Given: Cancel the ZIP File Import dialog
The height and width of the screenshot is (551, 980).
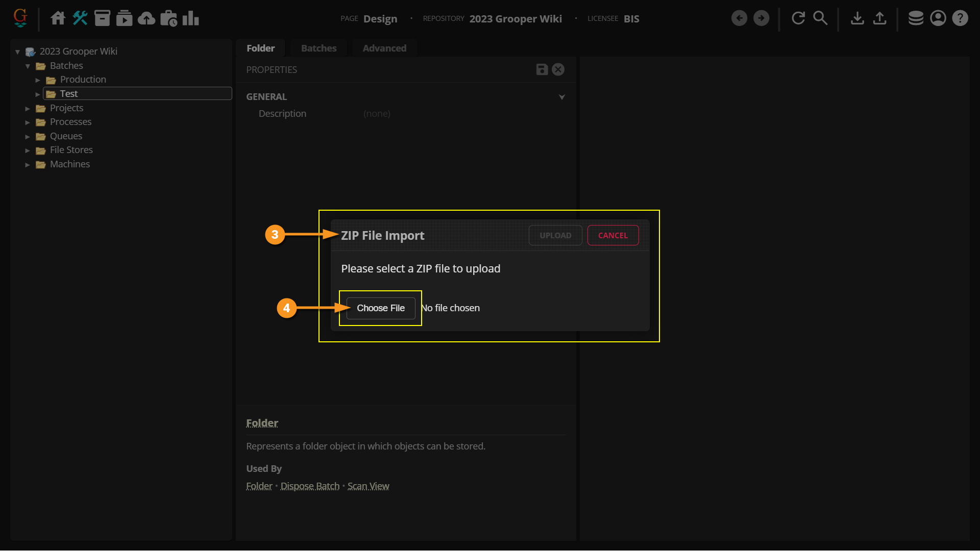Looking at the screenshot, I should point(612,235).
